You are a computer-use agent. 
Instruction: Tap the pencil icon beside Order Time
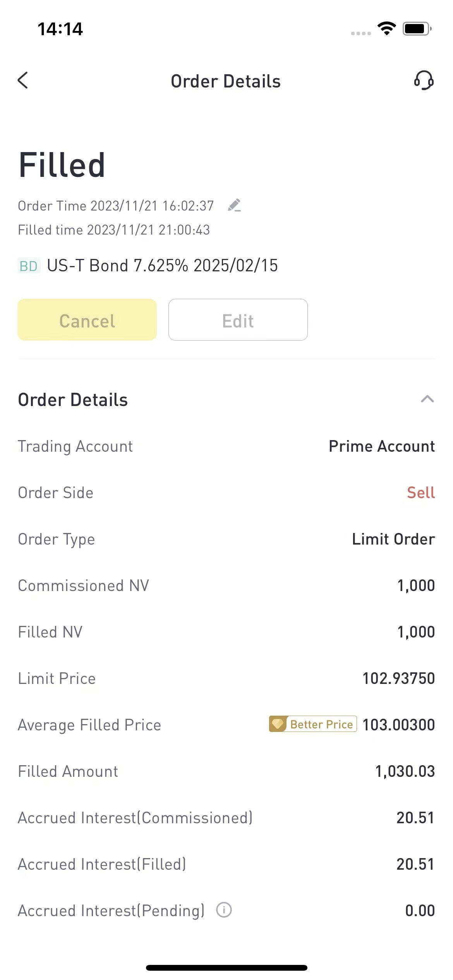point(234,205)
